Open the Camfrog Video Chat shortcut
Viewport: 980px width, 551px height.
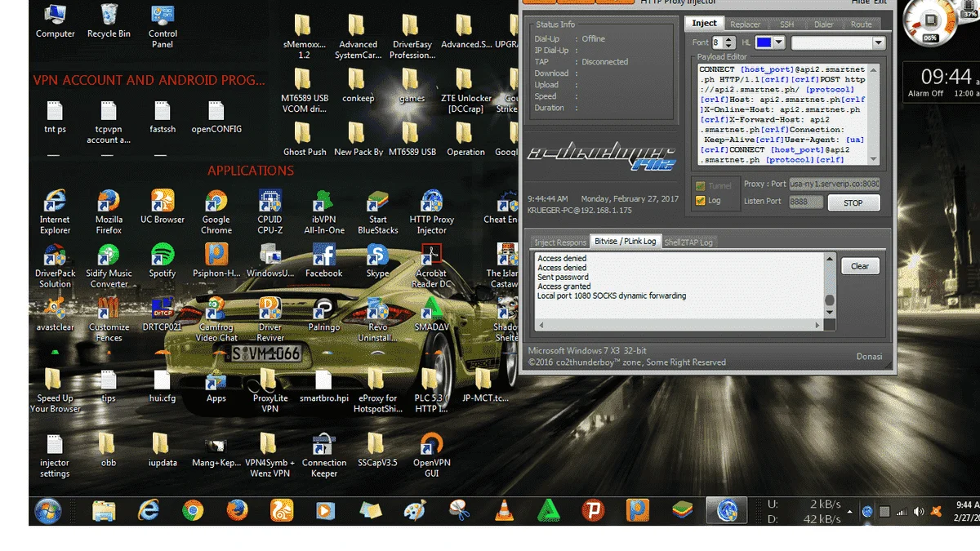point(216,320)
